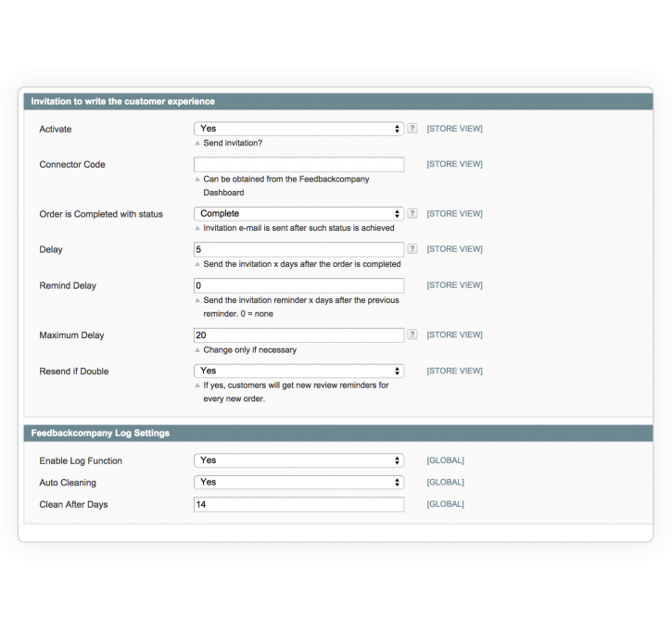Click the 'Enable Log Function' label
The height and width of the screenshot is (630, 672).
(x=81, y=460)
